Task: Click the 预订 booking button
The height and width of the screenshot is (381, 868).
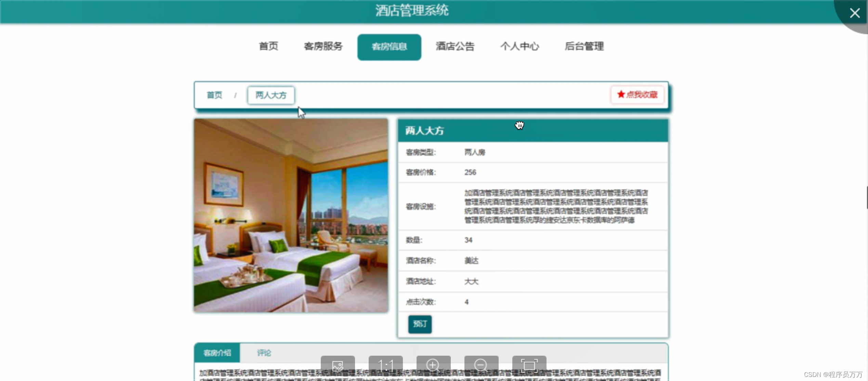Action: (420, 324)
